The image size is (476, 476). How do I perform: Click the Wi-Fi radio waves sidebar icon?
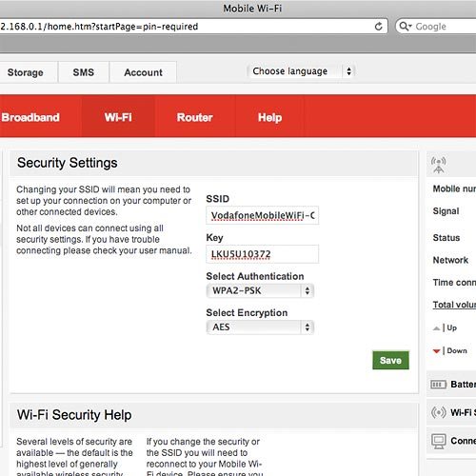point(438,412)
